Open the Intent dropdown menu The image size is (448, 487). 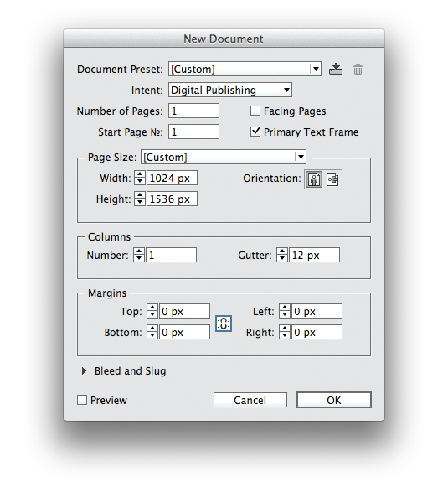230,90
